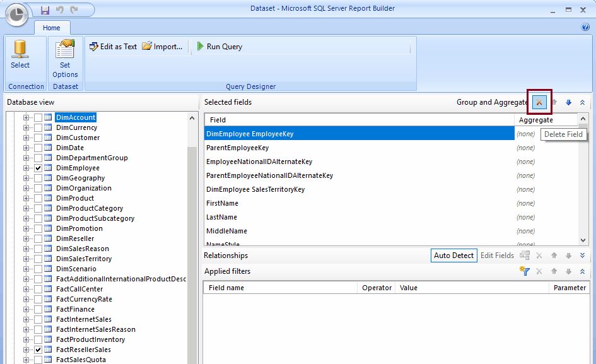This screenshot has height=364, width=596.
Task: Check the DimAccount checkbox
Action: point(38,117)
